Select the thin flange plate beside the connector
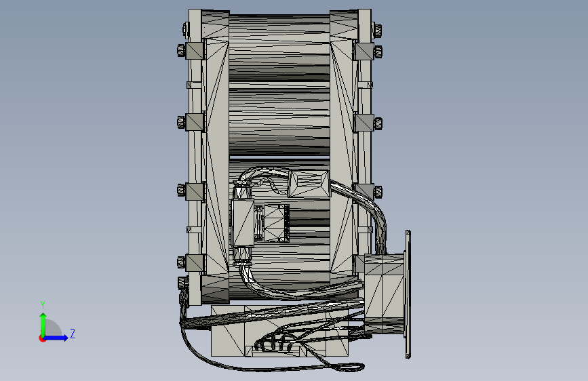The image size is (588, 381). [408, 294]
